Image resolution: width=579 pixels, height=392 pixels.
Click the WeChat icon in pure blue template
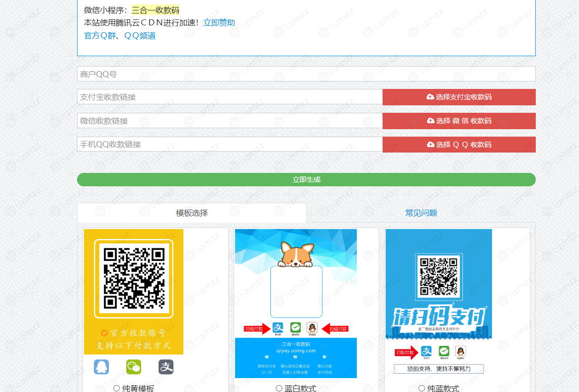coord(444,352)
